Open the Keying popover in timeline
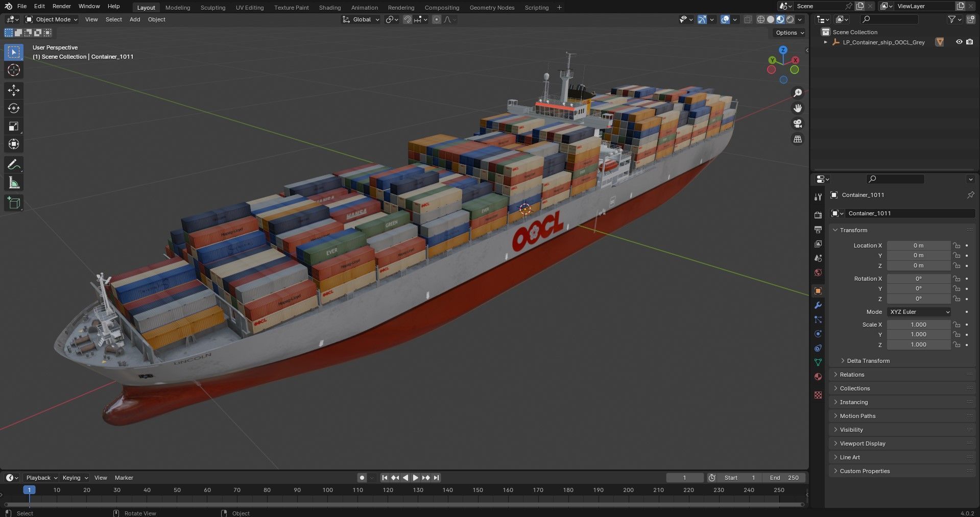Viewport: 980px width, 517px height. [75, 478]
